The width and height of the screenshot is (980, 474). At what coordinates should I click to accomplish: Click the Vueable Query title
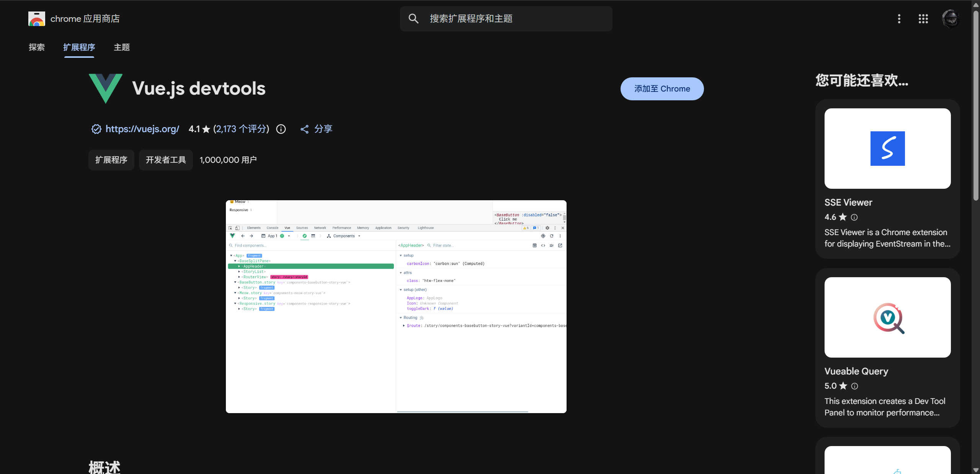(856, 371)
